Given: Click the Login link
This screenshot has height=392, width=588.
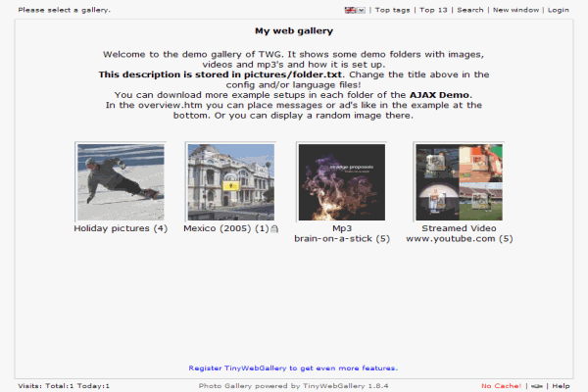Looking at the screenshot, I should (558, 10).
